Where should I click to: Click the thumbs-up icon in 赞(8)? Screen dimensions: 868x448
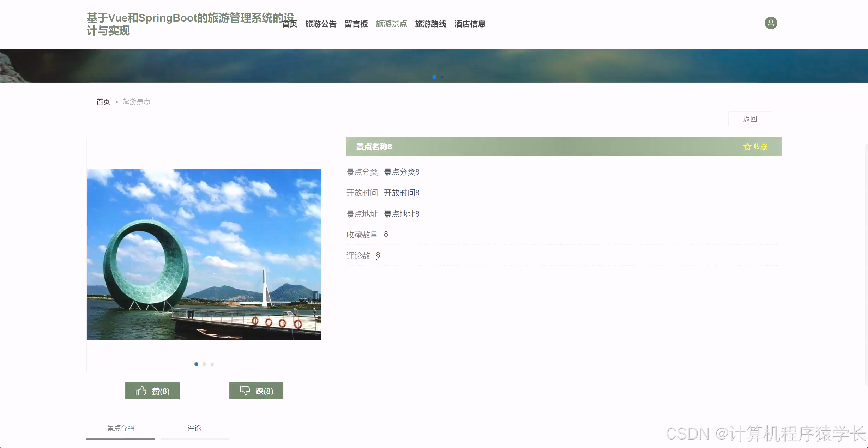tap(141, 391)
